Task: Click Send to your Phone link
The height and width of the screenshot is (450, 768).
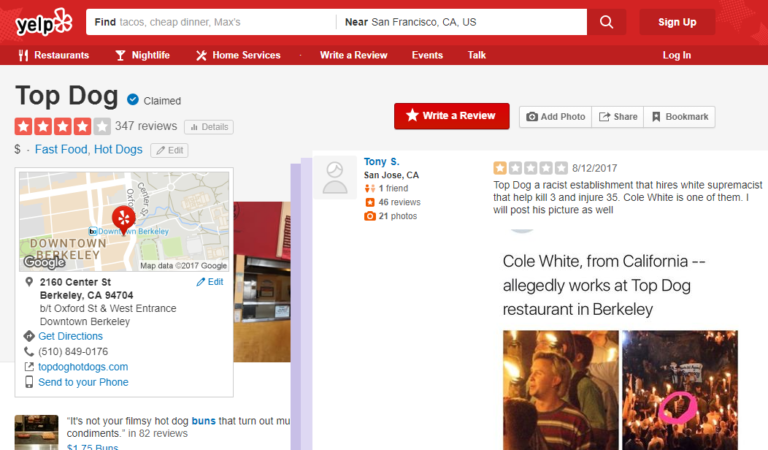Action: 83,382
